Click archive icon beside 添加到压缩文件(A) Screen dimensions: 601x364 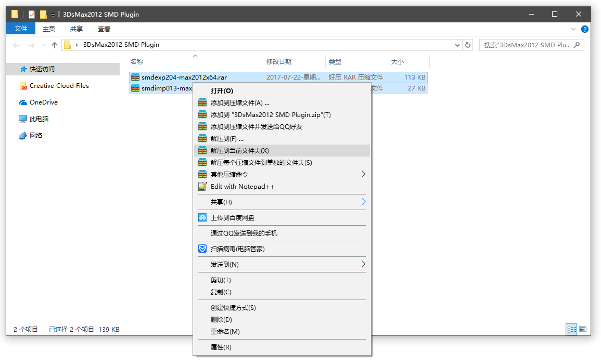(202, 102)
